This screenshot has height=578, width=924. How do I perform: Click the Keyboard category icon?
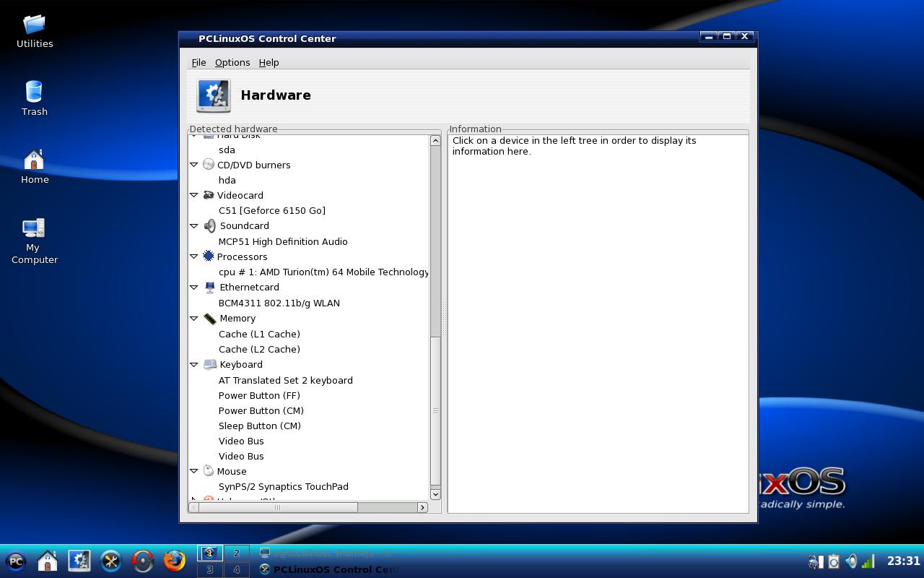pyautogui.click(x=209, y=364)
